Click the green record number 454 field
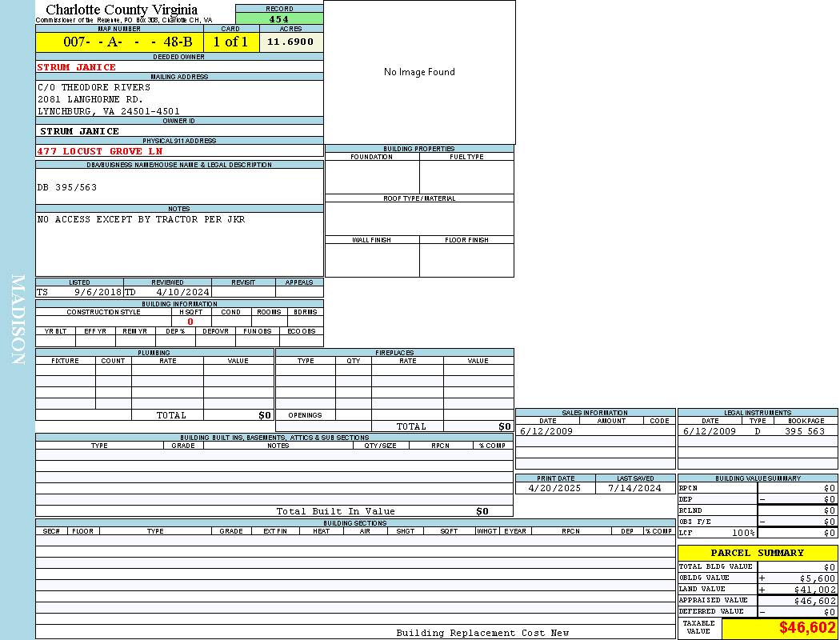 click(x=279, y=19)
